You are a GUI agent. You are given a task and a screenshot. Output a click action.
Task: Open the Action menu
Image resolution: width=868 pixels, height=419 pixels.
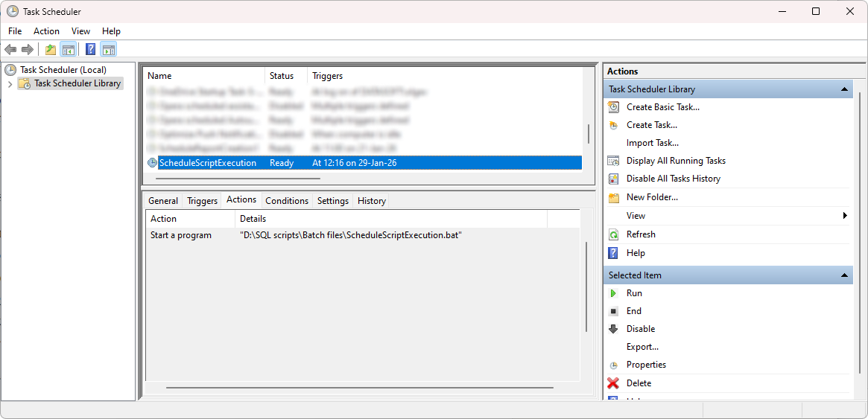click(46, 31)
